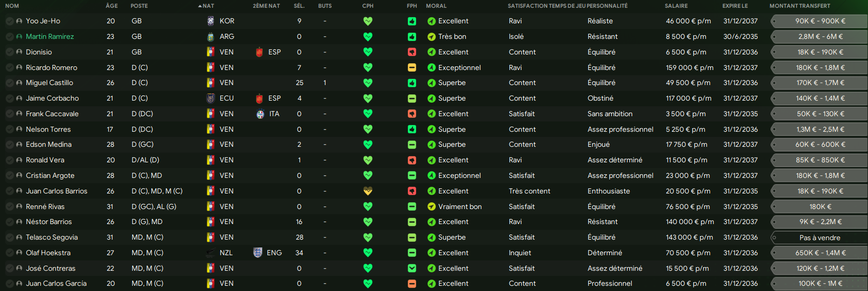Click the thumbs-up sharpness icon for Miguel Castillo
Screen dimensions: 868x291
pyautogui.click(x=412, y=83)
